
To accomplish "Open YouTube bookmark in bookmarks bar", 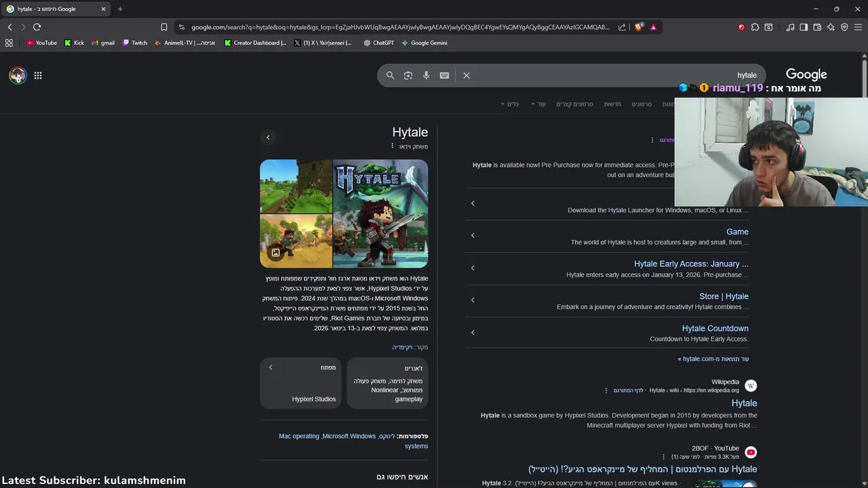I will click(x=41, y=43).
